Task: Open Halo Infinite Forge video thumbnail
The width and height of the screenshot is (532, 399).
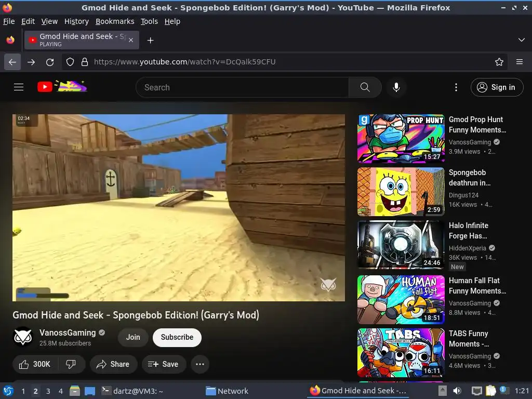Action: click(401, 245)
